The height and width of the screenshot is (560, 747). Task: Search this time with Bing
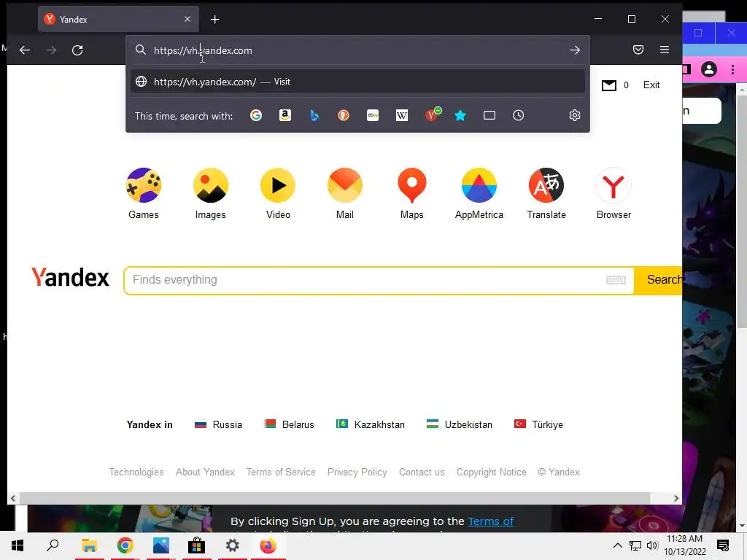[314, 115]
